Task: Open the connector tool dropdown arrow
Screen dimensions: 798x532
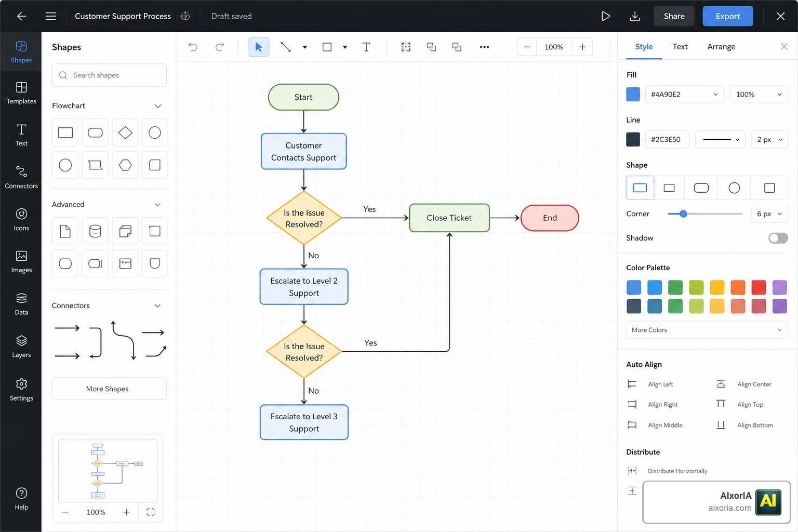Action: [x=305, y=47]
